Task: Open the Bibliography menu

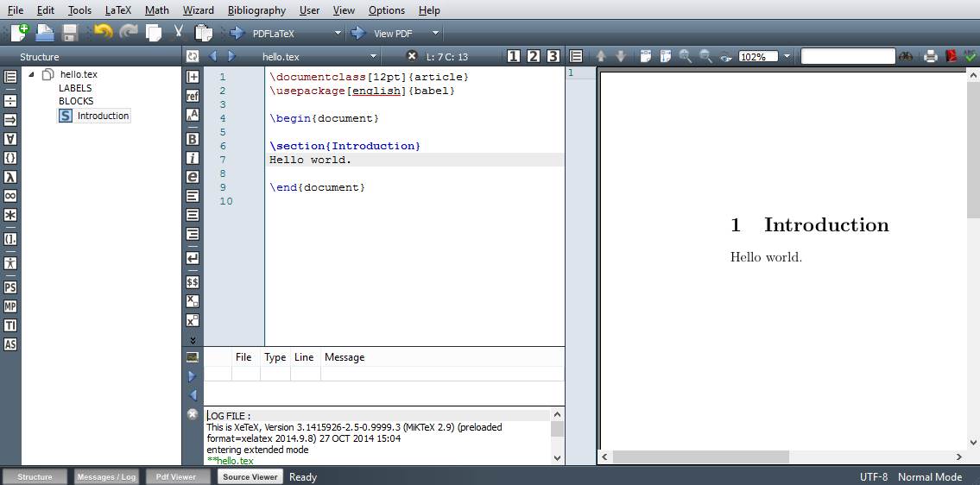Action: pyautogui.click(x=256, y=10)
